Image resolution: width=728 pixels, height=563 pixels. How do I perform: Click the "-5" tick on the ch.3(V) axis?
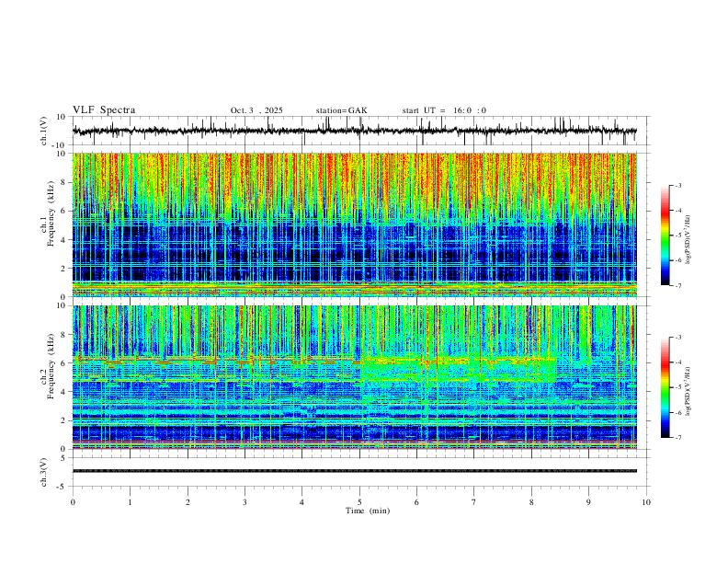(x=63, y=487)
